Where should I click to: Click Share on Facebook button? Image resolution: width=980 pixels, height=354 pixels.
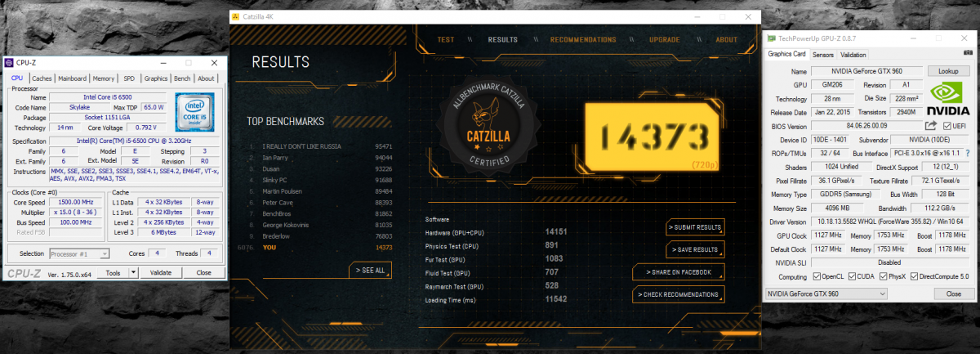click(678, 271)
